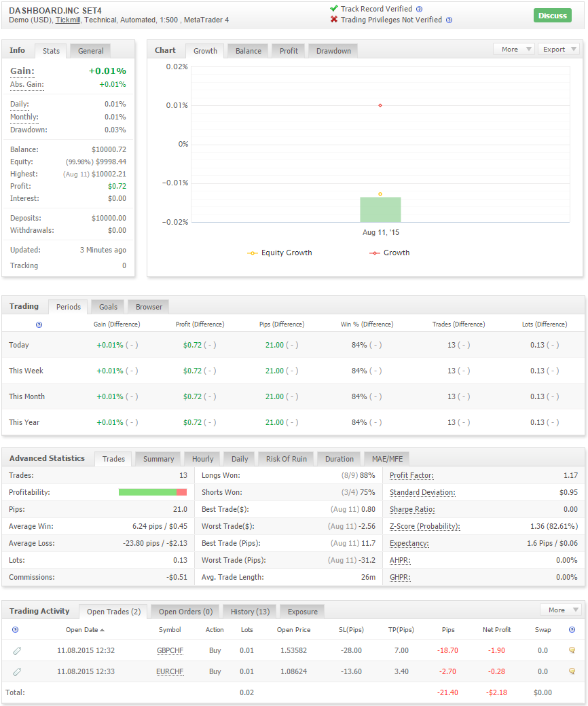588x706 pixels.
Task: Open the Open Trades (2) tab
Action: point(113,612)
